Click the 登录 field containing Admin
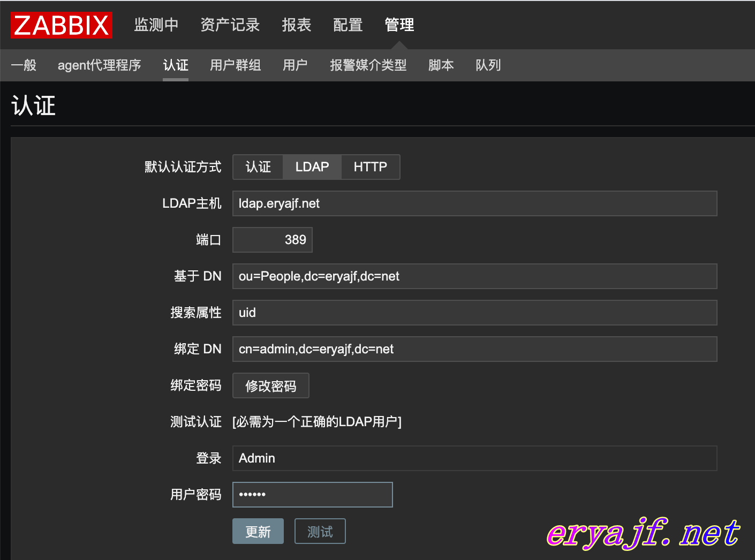755x560 pixels. [474, 458]
